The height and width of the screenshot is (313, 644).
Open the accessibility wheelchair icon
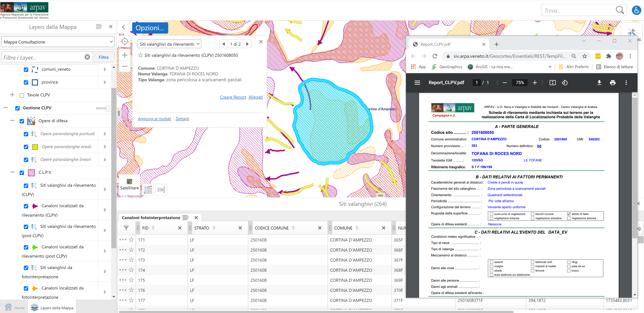(x=636, y=10)
